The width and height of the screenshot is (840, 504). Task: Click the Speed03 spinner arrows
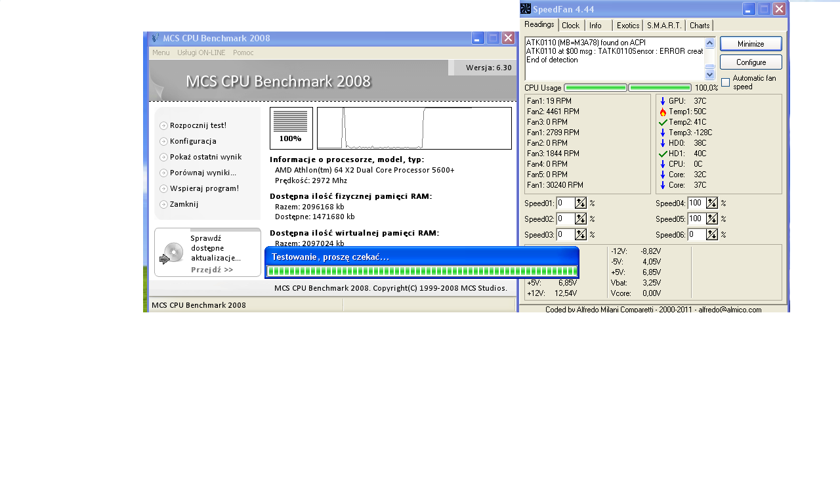tap(581, 234)
